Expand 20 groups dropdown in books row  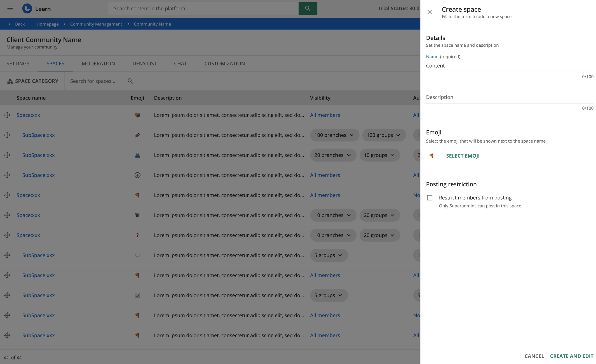(x=379, y=215)
